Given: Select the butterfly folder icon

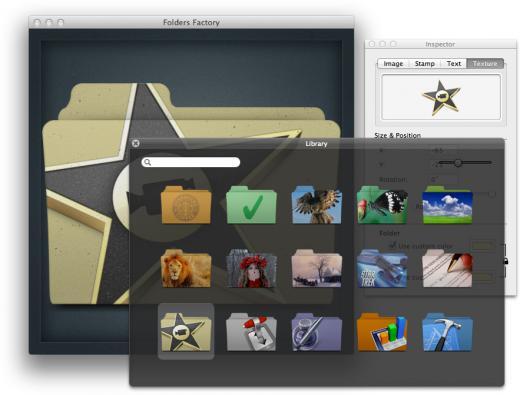Looking at the screenshot, I should pos(382,205).
